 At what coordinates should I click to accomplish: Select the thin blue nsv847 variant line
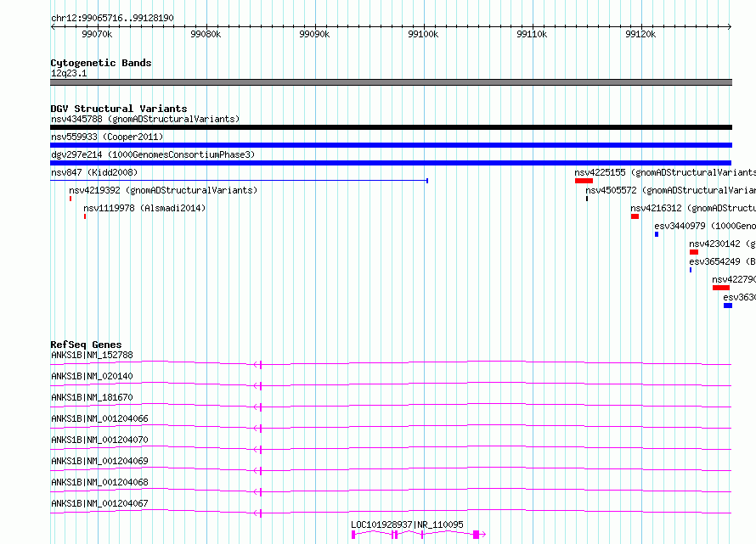240,181
